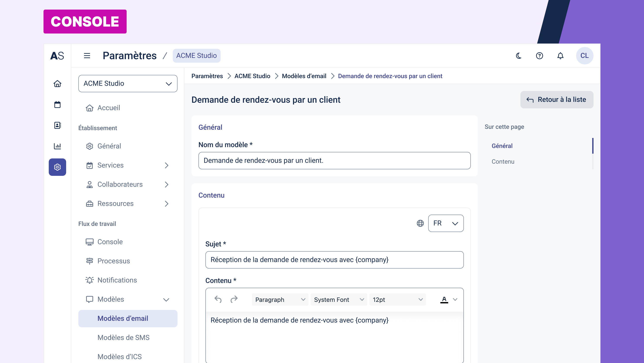The image size is (644, 363).
Task: Collapse the Modèles menu section
Action: tap(166, 299)
